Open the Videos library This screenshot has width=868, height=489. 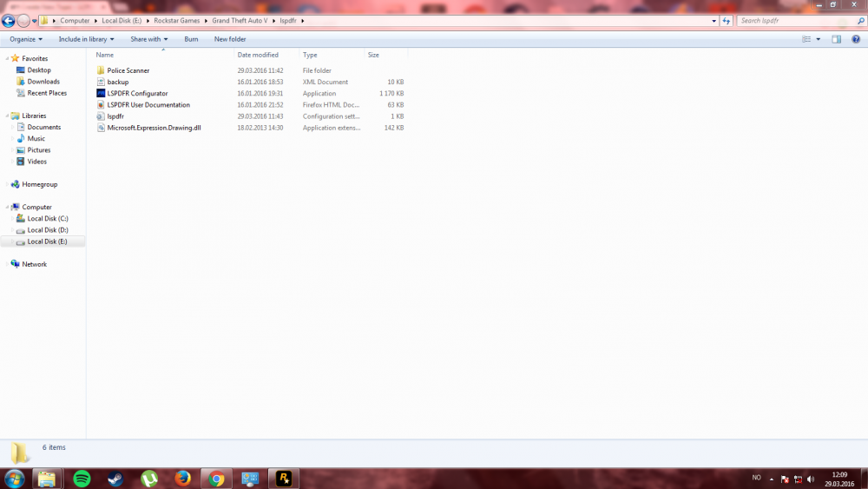coord(36,162)
